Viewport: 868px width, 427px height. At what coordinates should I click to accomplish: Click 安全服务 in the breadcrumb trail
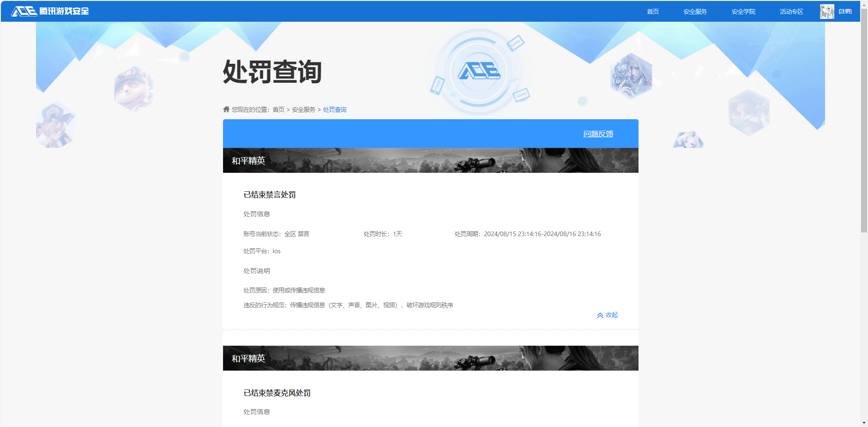coord(303,110)
